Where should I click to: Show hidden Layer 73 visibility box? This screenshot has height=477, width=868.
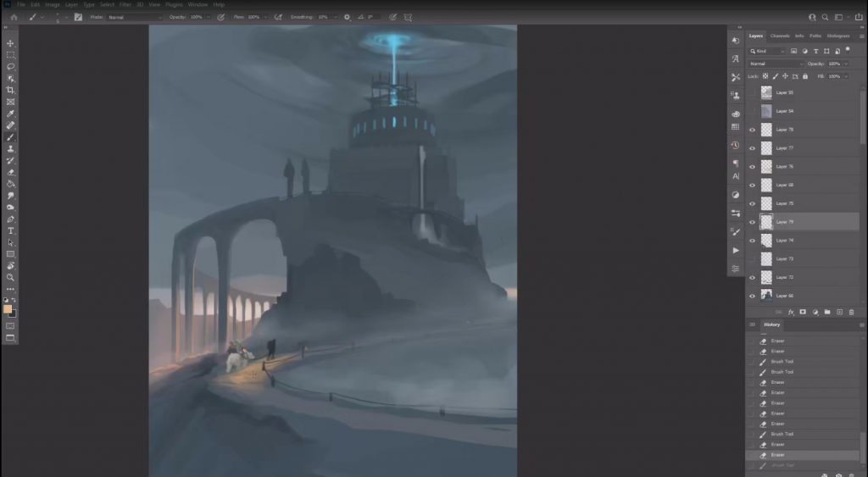tap(753, 259)
